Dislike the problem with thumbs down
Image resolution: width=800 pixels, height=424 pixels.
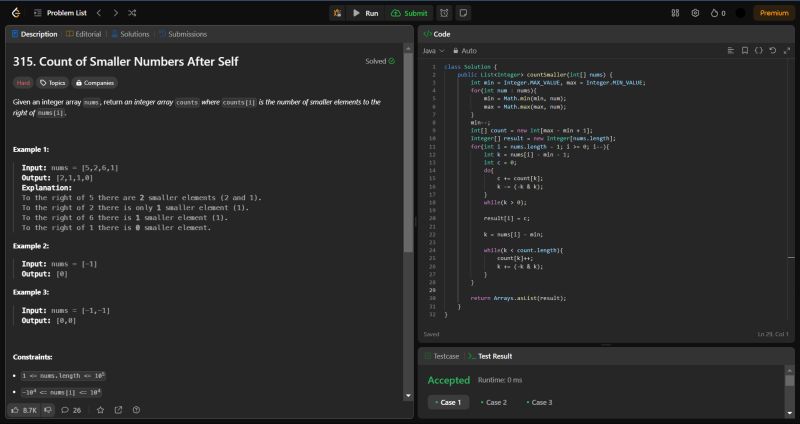pos(47,410)
